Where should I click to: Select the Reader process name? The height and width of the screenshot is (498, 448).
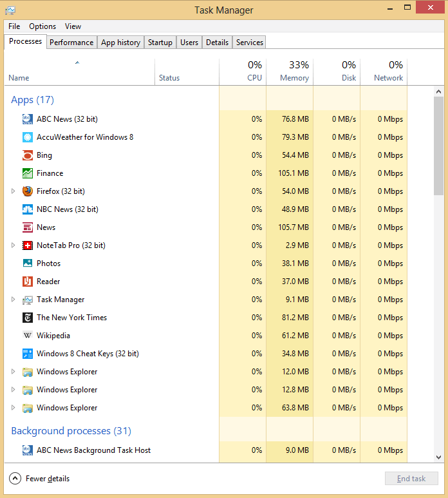coord(48,282)
